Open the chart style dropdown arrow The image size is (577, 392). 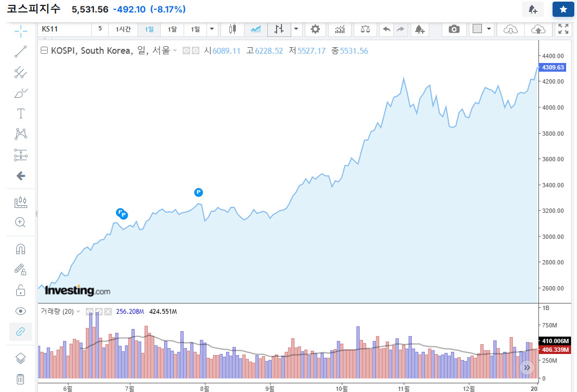tap(296, 29)
